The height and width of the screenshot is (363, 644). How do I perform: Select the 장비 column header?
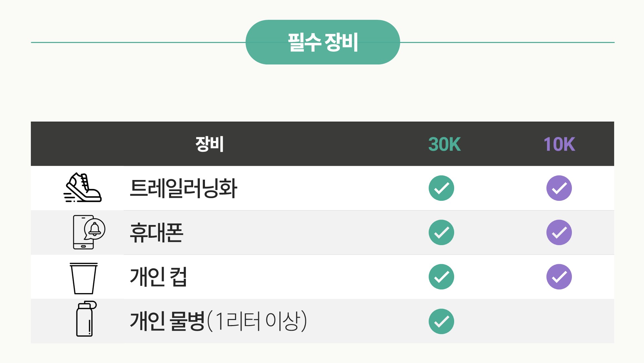pyautogui.click(x=210, y=144)
